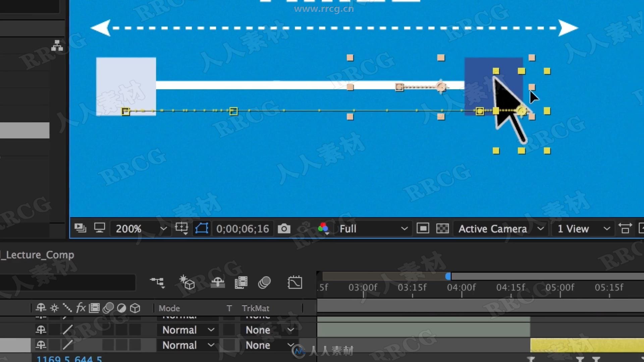The height and width of the screenshot is (362, 644).
Task: Click the lower-right yellow selection handle
Action: tap(547, 151)
